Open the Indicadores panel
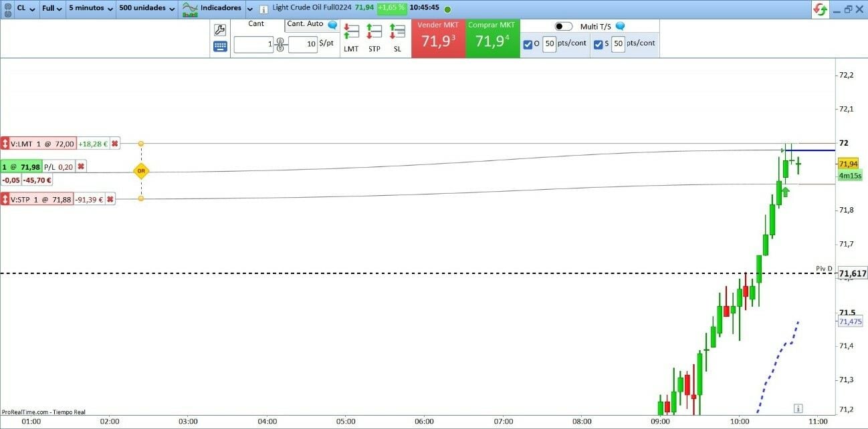868x429 pixels. [x=212, y=9]
